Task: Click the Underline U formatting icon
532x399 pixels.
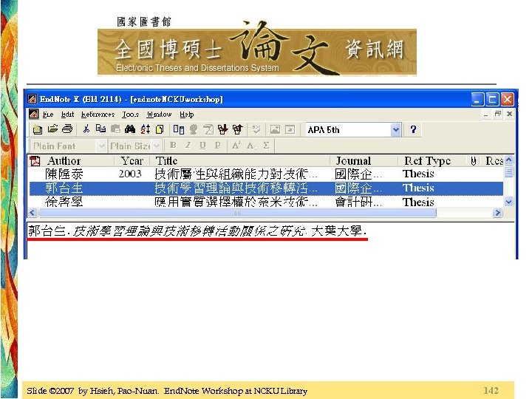Action: point(202,146)
